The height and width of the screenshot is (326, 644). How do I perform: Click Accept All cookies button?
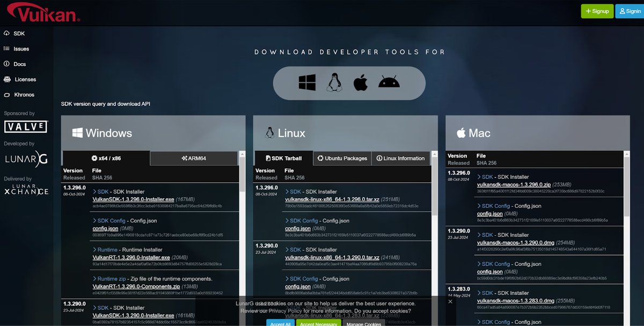(x=280, y=323)
